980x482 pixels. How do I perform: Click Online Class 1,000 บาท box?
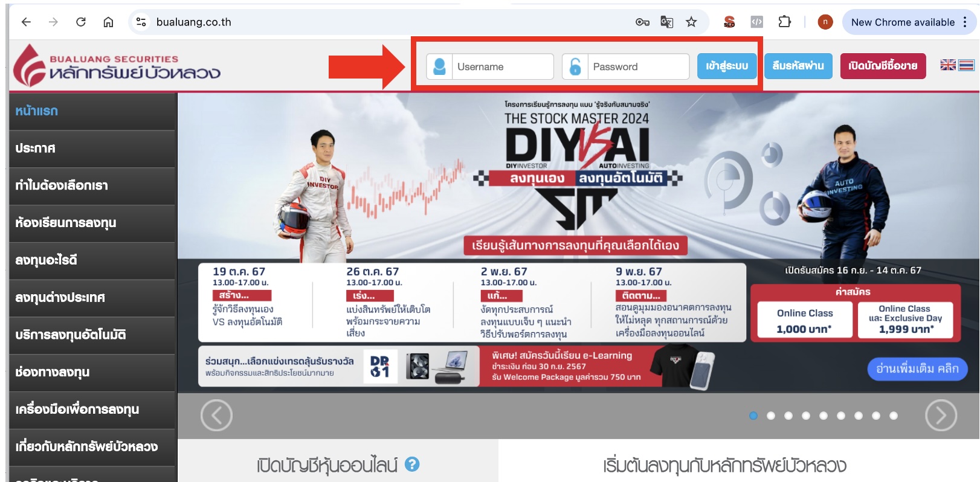(x=805, y=320)
